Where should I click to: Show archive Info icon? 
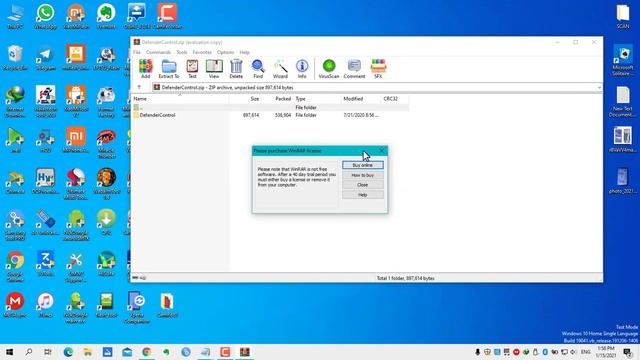click(302, 69)
